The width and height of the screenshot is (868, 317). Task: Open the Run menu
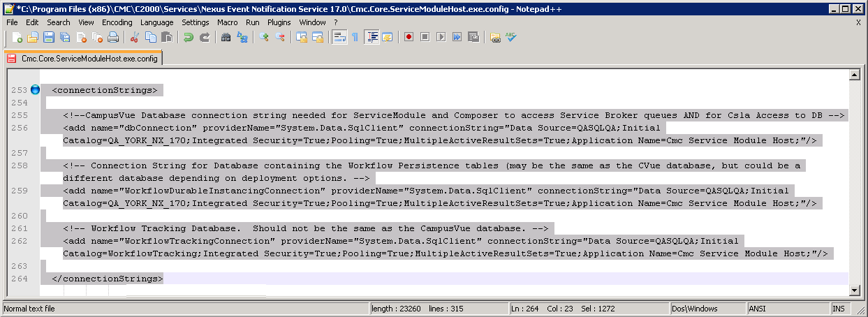coord(253,22)
